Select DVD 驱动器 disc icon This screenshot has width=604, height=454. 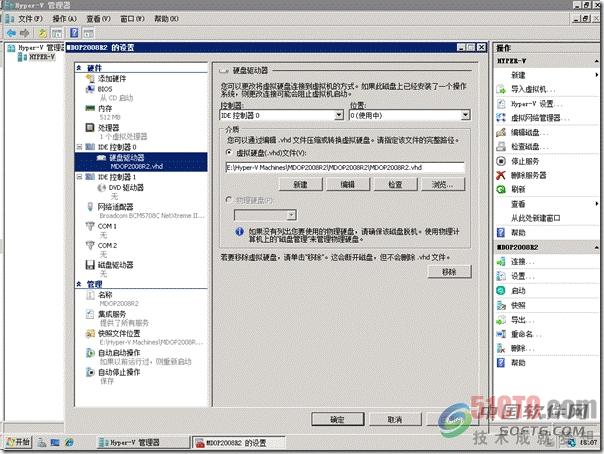click(x=102, y=188)
